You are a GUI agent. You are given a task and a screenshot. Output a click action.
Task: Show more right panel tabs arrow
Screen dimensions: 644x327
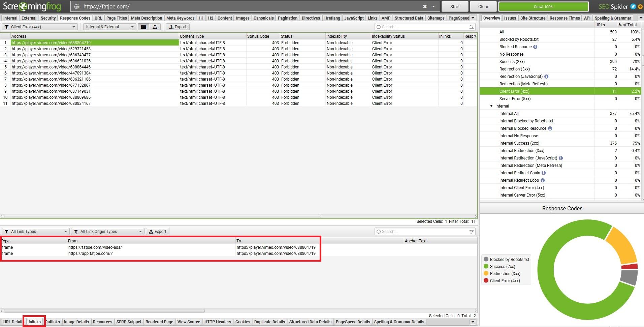[641, 18]
